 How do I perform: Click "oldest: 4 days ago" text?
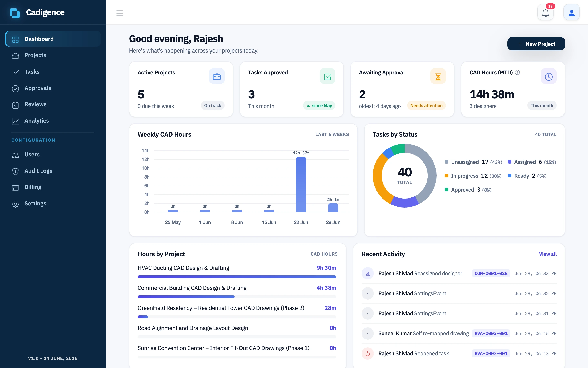[380, 106]
